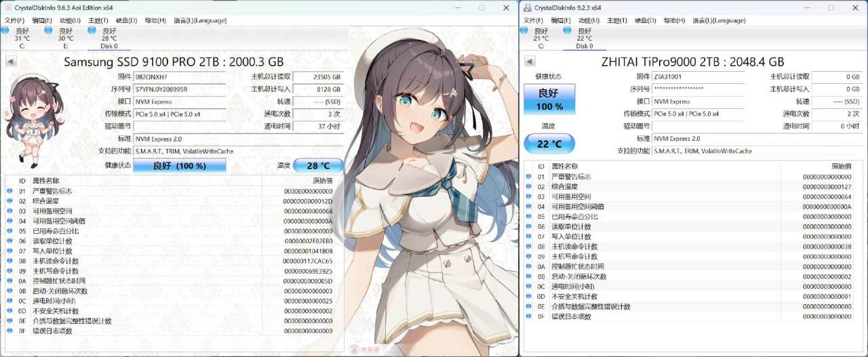The width and height of the screenshot is (868, 357).
Task: Click CrystalDiskInfo 9.2.3 title bar app icon
Action: (x=527, y=7)
